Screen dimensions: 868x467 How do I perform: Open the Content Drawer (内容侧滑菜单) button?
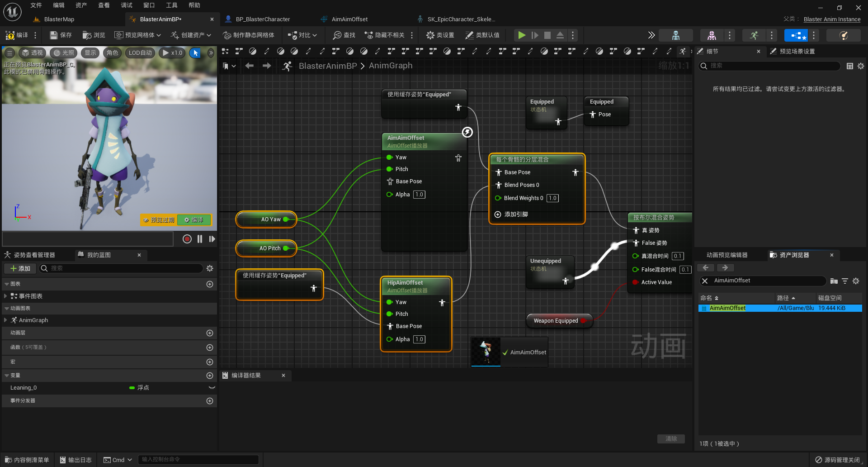click(x=27, y=460)
